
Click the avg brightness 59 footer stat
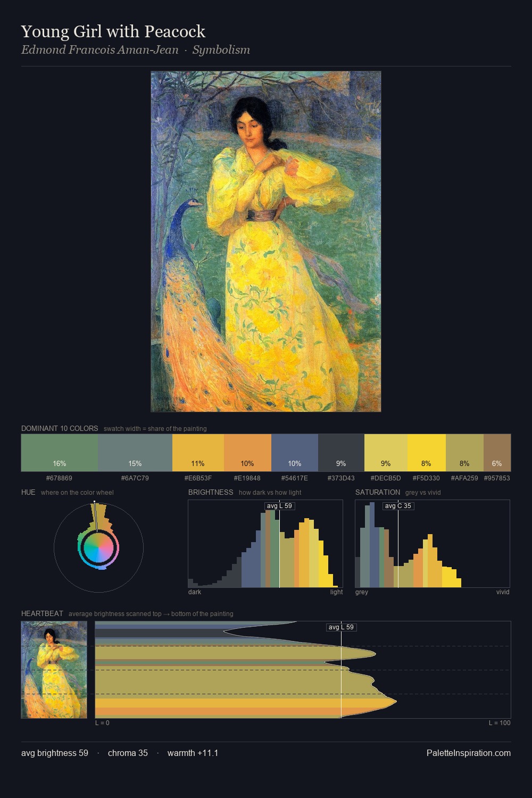(x=55, y=753)
